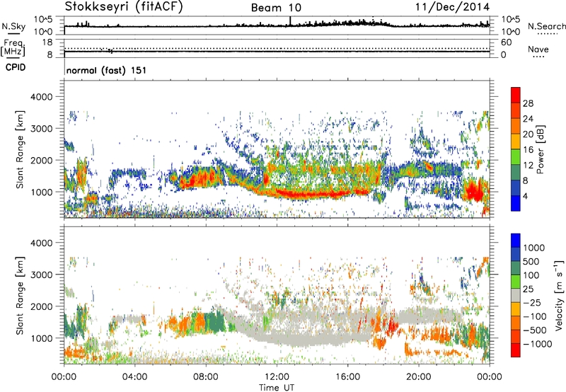Click the 12 label on the power colorbar

(528, 166)
